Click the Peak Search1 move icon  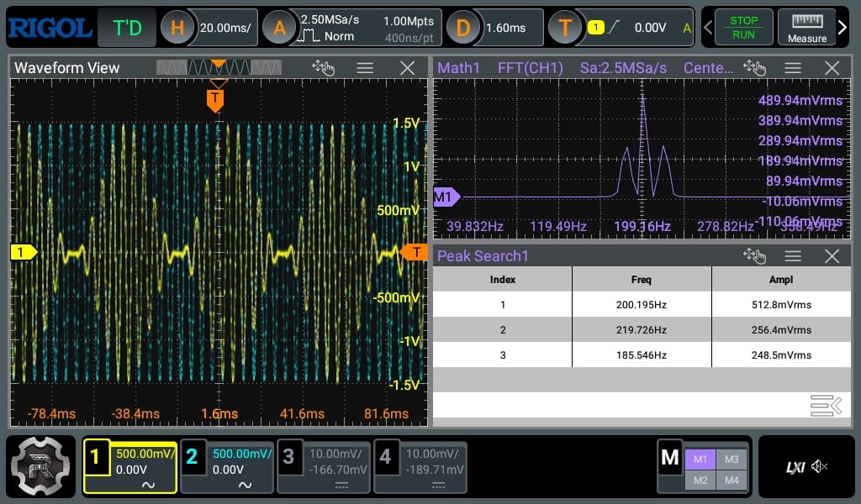[754, 256]
